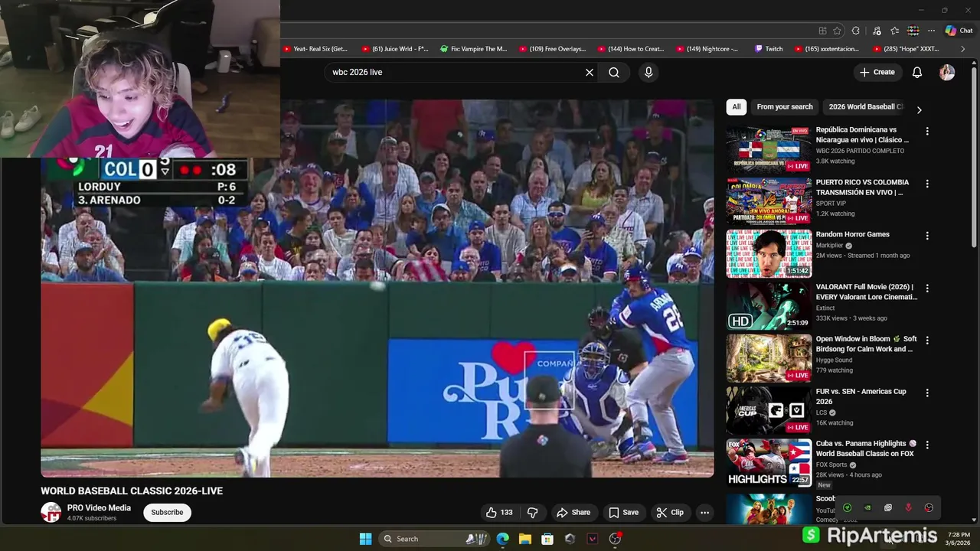This screenshot has width=980, height=551.
Task: Open the Edge favorites hub icon
Action: point(894,31)
